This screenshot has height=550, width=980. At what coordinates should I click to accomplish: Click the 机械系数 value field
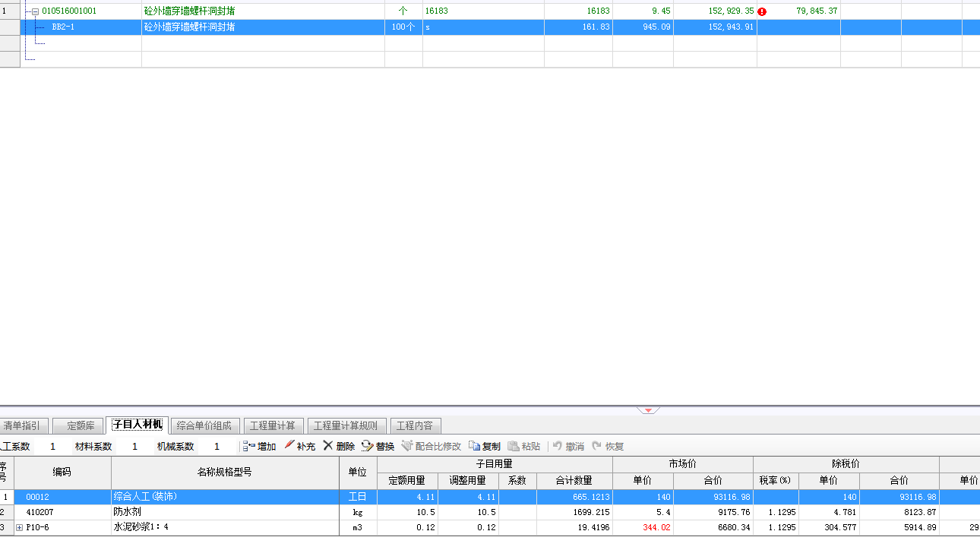click(x=217, y=447)
